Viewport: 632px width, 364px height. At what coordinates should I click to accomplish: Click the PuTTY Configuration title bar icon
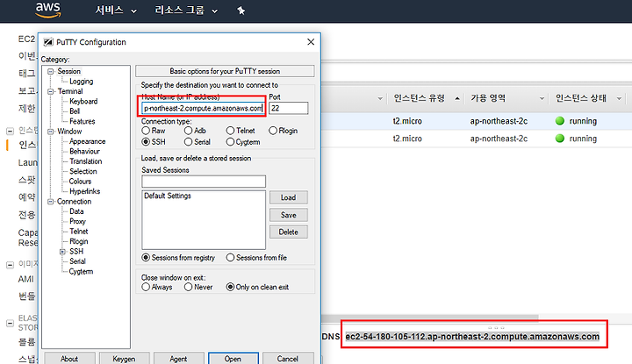pos(48,42)
